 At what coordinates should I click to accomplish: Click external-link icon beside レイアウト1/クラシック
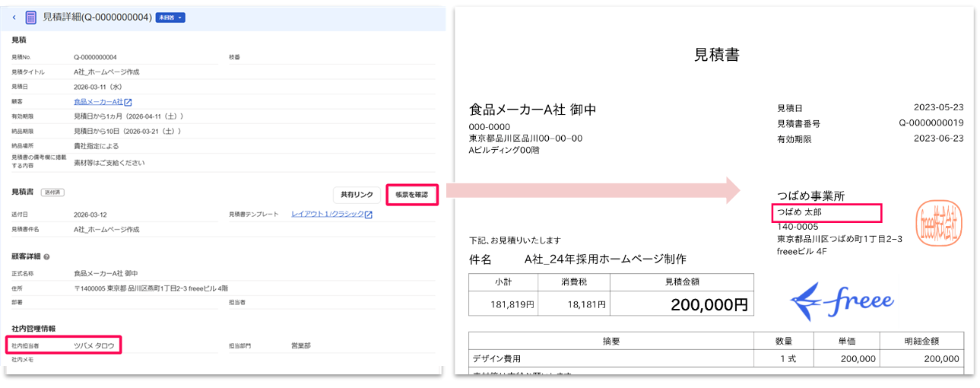point(368,215)
